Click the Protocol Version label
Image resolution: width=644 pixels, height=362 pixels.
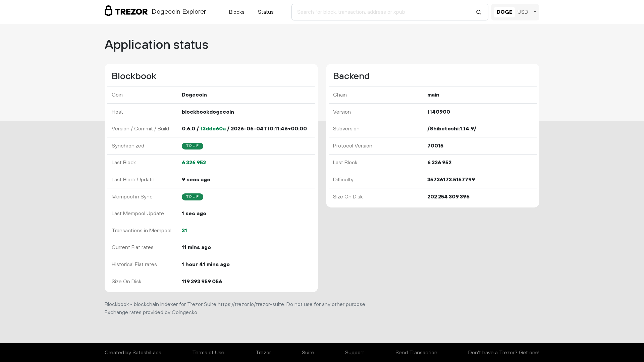[x=353, y=146]
